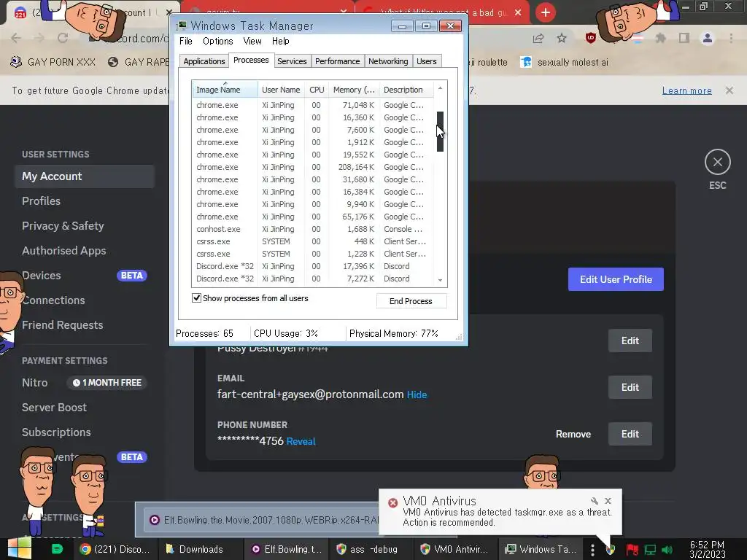The width and height of the screenshot is (747, 560).
Task: Open Chrome's three-dot menu
Action: [x=731, y=38]
